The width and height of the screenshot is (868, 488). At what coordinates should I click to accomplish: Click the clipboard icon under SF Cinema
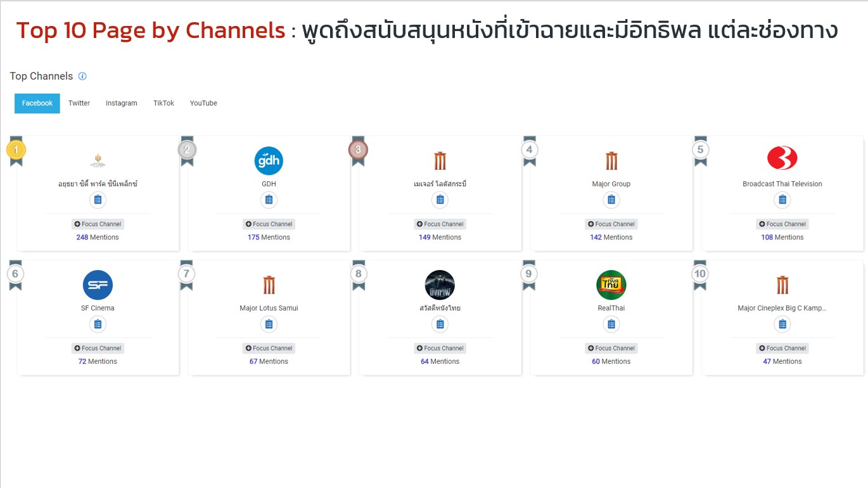click(x=98, y=324)
